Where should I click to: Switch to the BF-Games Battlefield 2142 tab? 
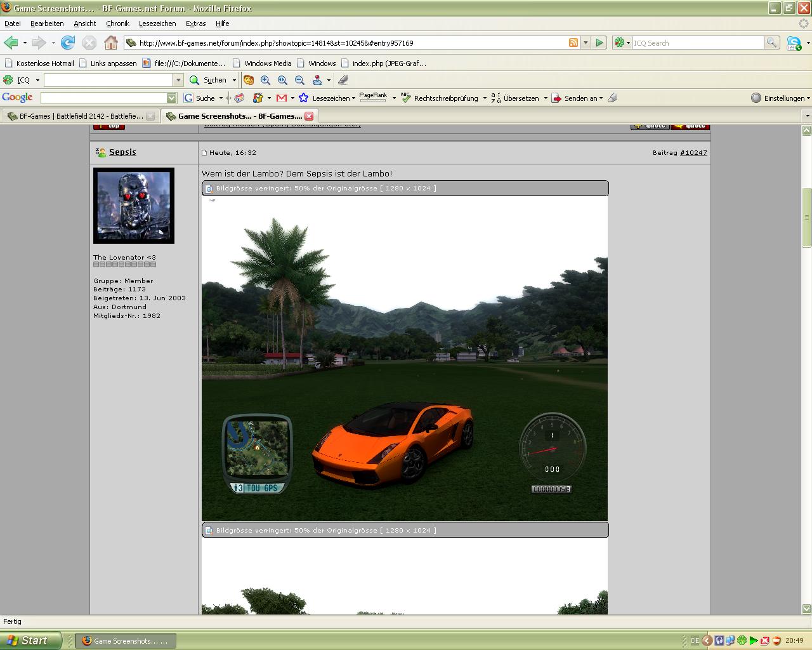80,116
